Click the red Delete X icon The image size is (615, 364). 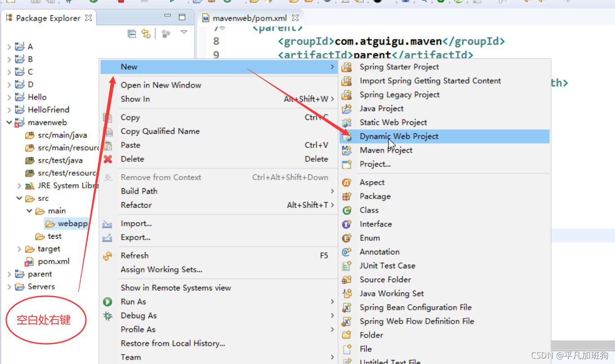point(108,159)
